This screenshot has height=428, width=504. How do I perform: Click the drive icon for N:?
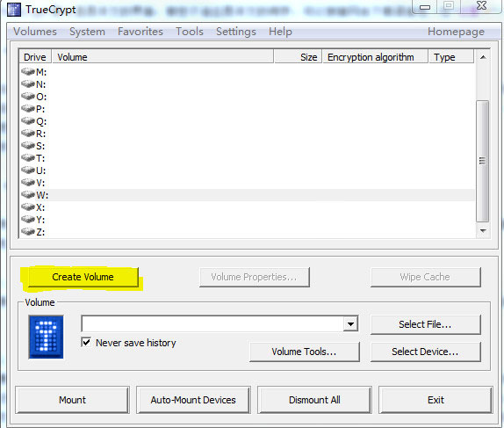click(x=28, y=83)
